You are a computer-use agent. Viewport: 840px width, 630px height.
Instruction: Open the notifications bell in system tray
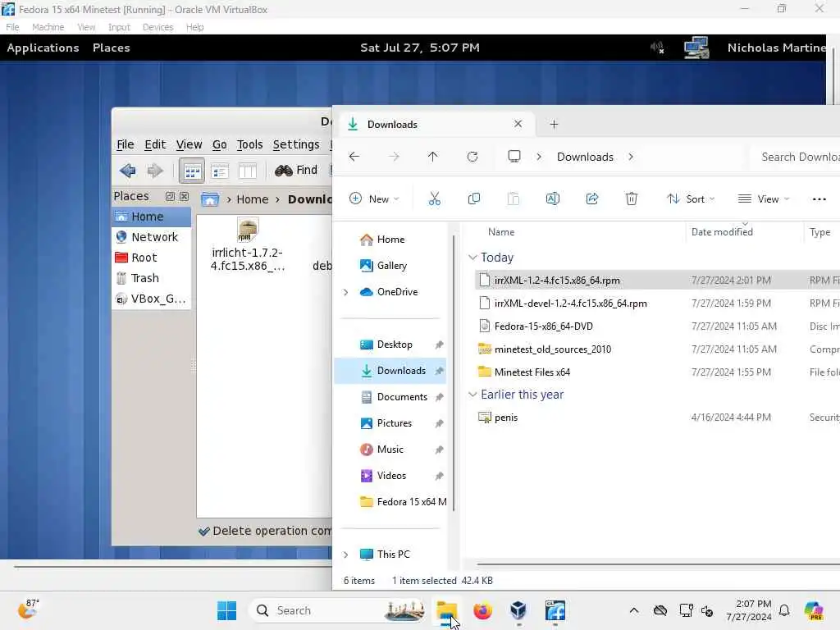pyautogui.click(x=783, y=610)
